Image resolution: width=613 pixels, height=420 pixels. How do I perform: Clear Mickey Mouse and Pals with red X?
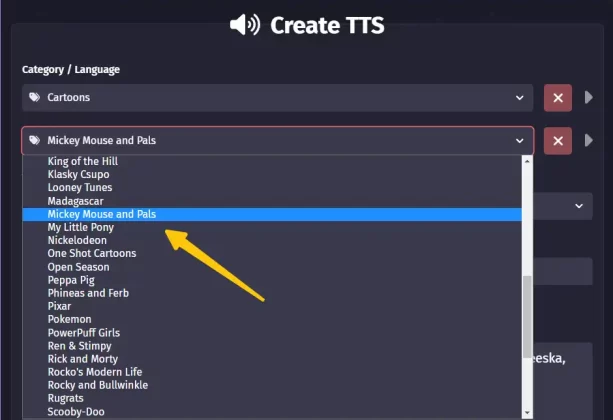tap(558, 141)
